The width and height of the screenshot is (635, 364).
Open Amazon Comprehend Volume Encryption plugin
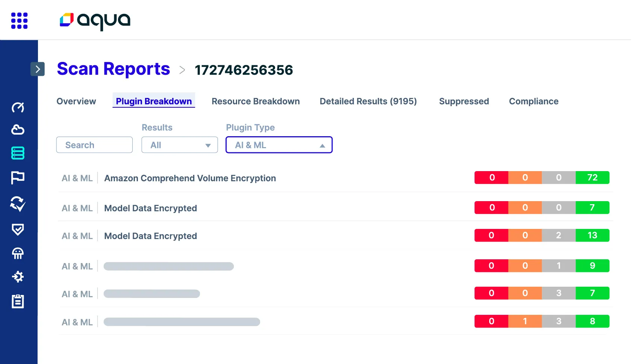[190, 178]
